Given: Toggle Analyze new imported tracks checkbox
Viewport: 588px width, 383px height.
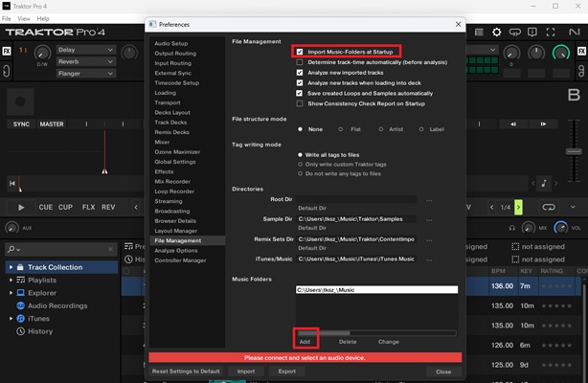Looking at the screenshot, I should [x=299, y=73].
